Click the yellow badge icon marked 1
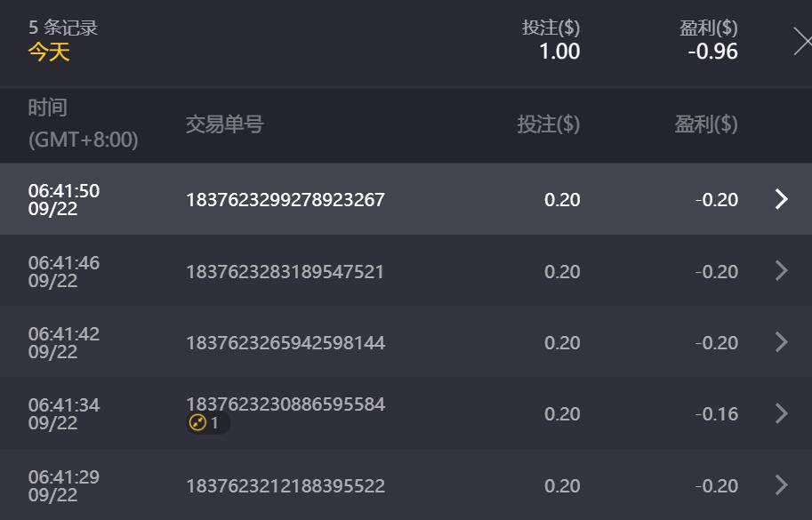This screenshot has height=520, width=812. [207, 423]
